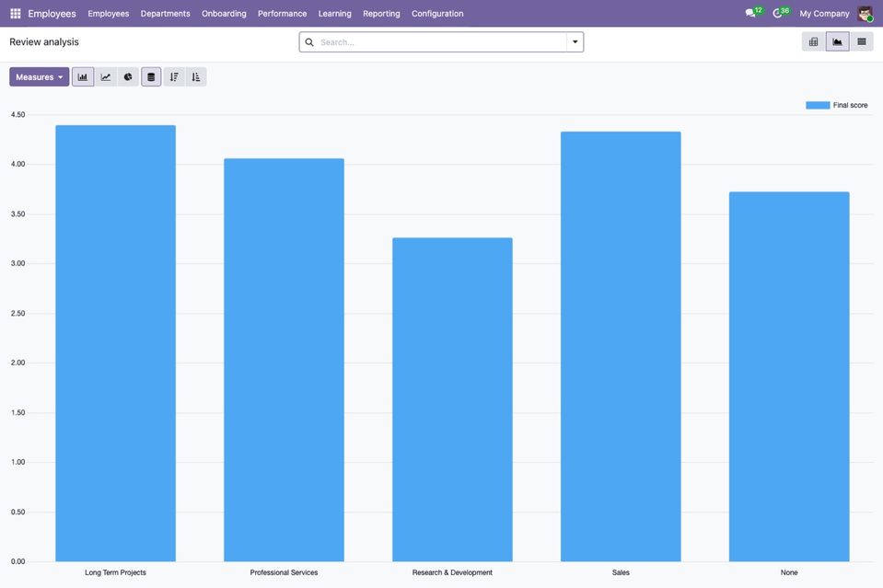Open the apps grid home menu
883x588 pixels.
pyautogui.click(x=16, y=14)
